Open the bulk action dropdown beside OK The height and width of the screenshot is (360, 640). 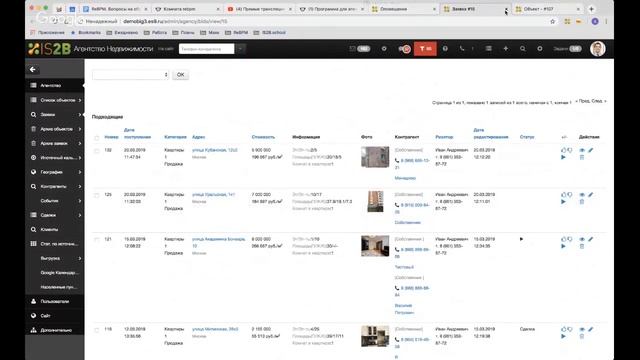pyautogui.click(x=130, y=75)
